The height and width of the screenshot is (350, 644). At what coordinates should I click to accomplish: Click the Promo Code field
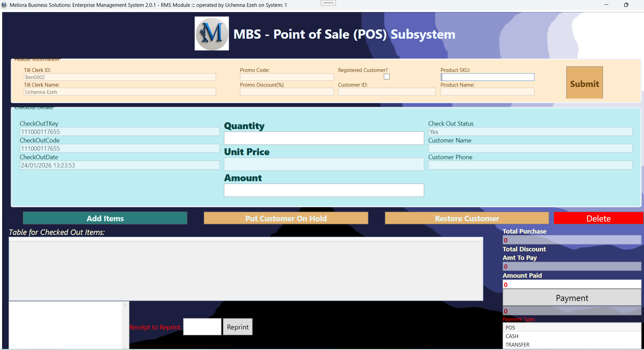coord(286,77)
